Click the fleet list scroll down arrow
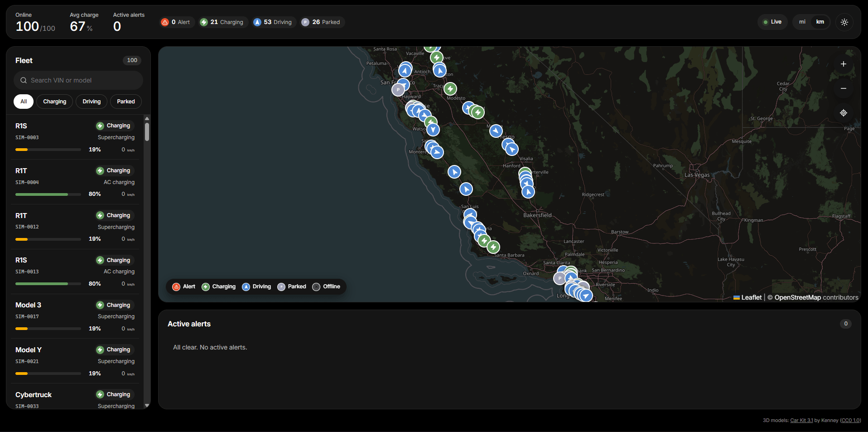868x432 pixels. click(147, 406)
